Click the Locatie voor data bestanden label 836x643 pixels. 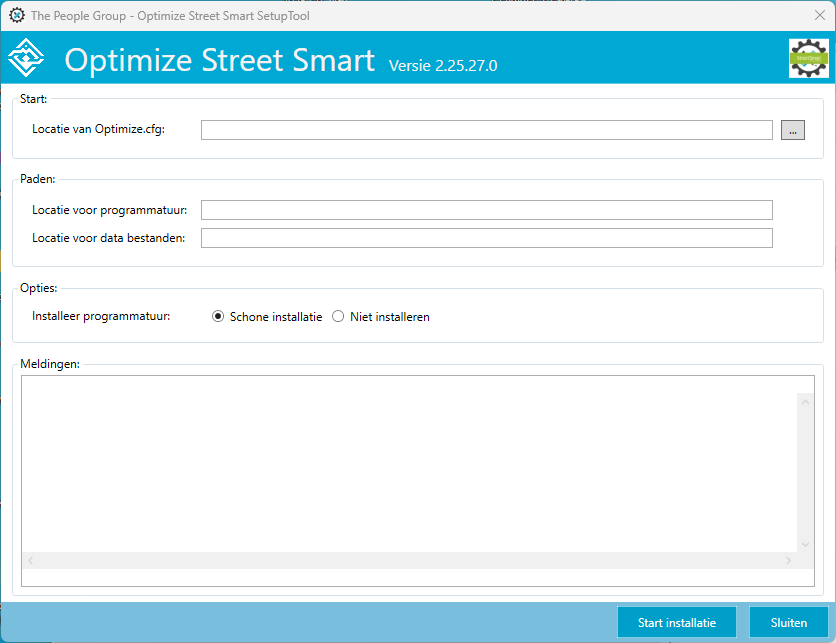pos(108,238)
